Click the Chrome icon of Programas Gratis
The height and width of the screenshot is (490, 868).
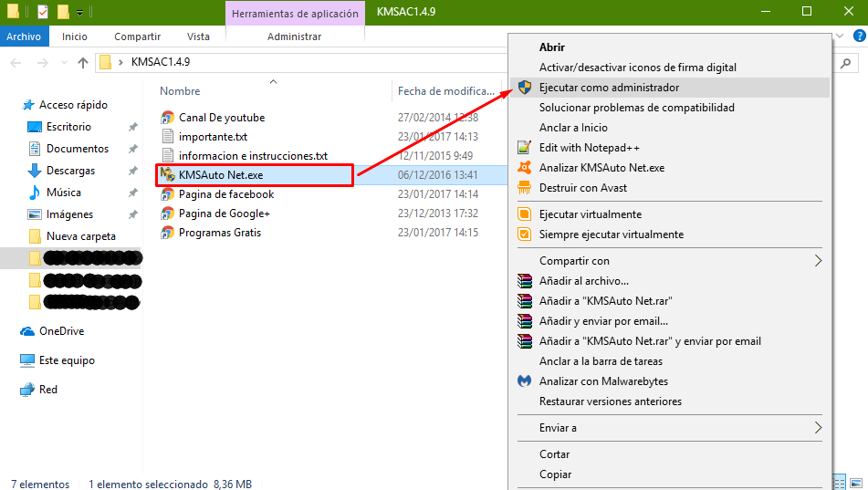(x=167, y=233)
